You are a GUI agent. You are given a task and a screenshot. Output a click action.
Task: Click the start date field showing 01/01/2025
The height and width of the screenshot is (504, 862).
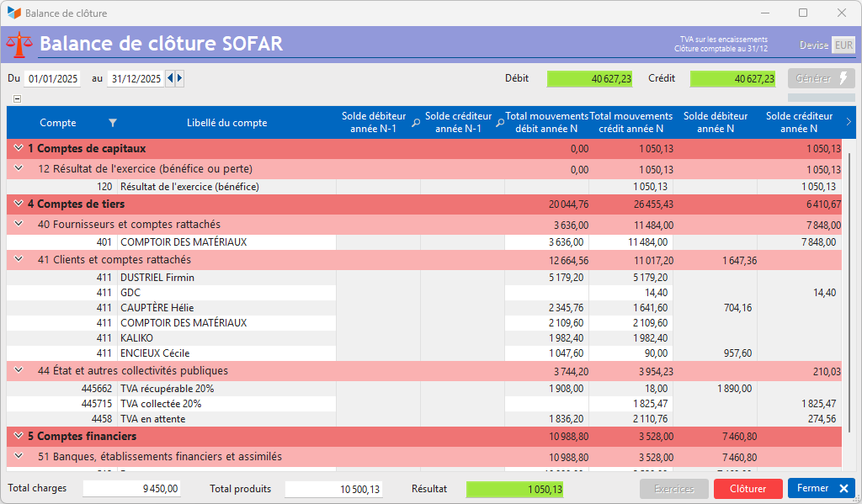52,79
